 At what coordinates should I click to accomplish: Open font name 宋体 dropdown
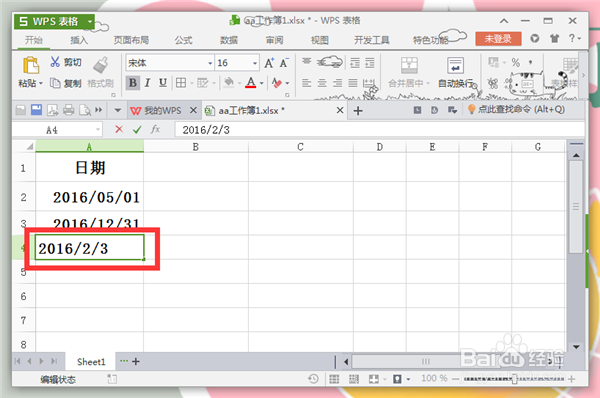point(210,63)
